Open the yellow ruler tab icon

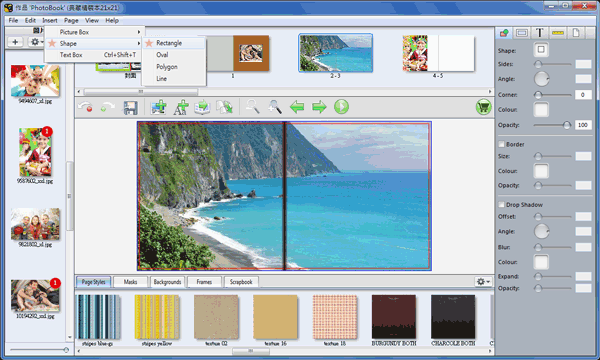coord(558,33)
